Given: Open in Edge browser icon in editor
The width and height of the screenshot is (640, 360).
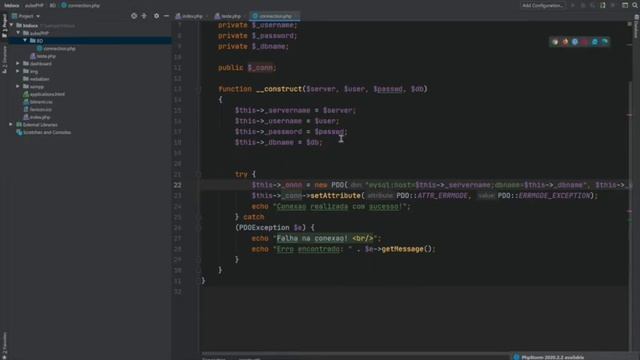Looking at the screenshot, I should pyautogui.click(x=604, y=42).
